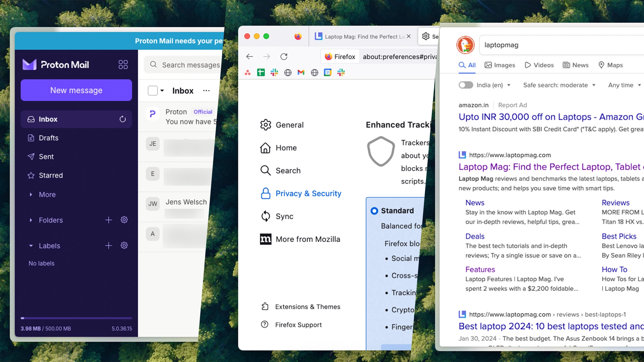Open Gmail bookmark in bookmarks bar
The image size is (644, 362).
click(301, 73)
